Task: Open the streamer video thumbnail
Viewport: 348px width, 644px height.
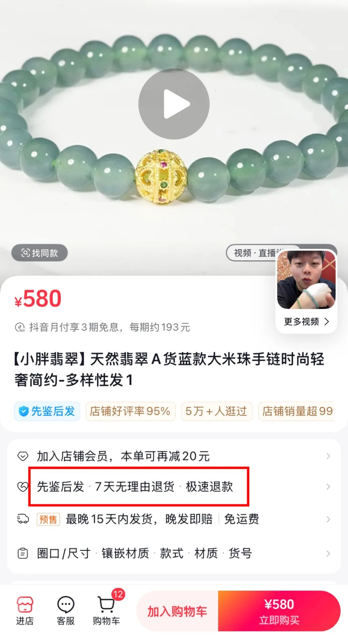Action: tap(306, 279)
